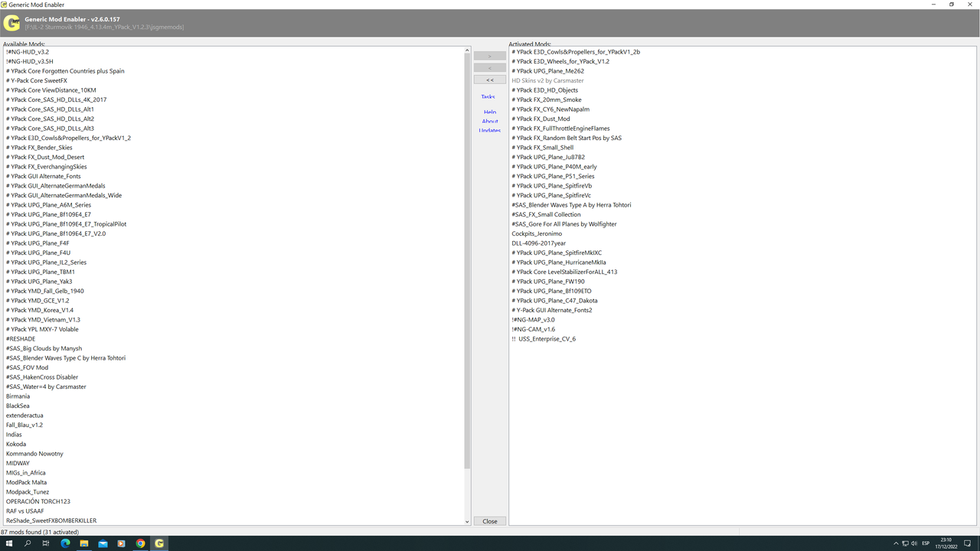
Task: Click the Available Mods scrollbar up arrow
Action: click(x=467, y=51)
